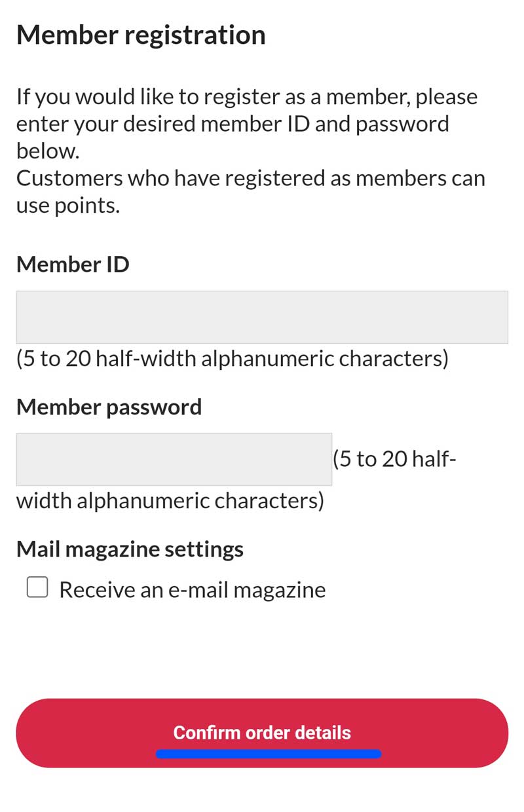Click the blue underline bar on the red button
Image resolution: width=524 pixels, height=812 pixels.
coord(269,754)
